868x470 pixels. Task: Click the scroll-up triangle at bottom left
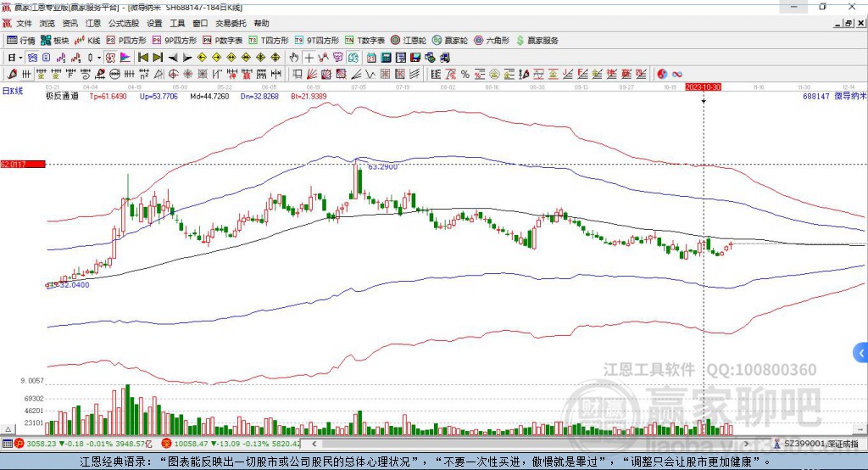[8, 429]
